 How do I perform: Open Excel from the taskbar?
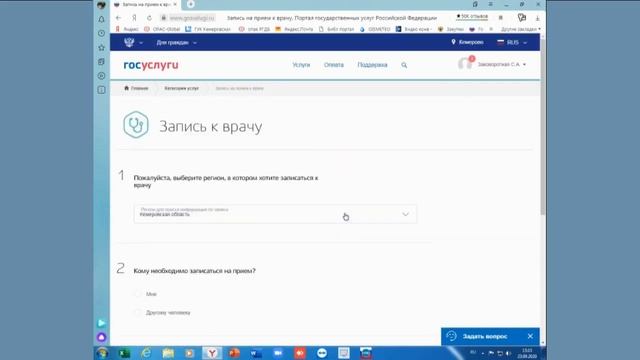point(124,353)
